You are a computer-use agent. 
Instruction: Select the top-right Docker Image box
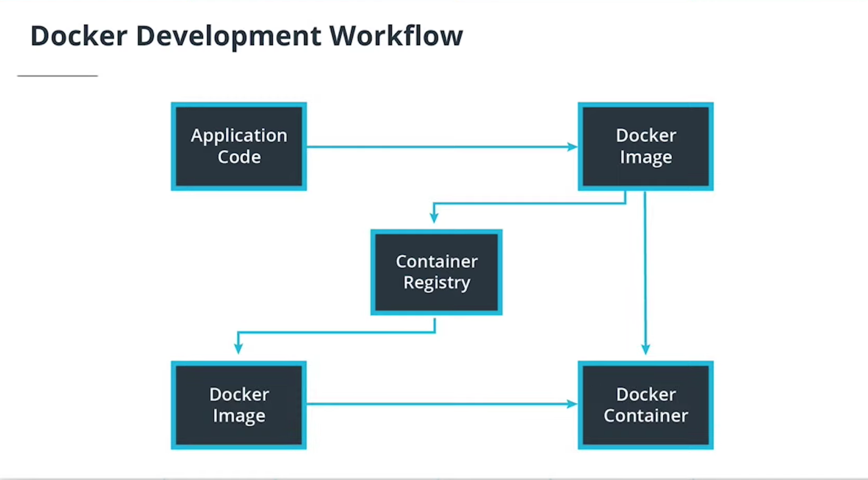[x=646, y=146]
